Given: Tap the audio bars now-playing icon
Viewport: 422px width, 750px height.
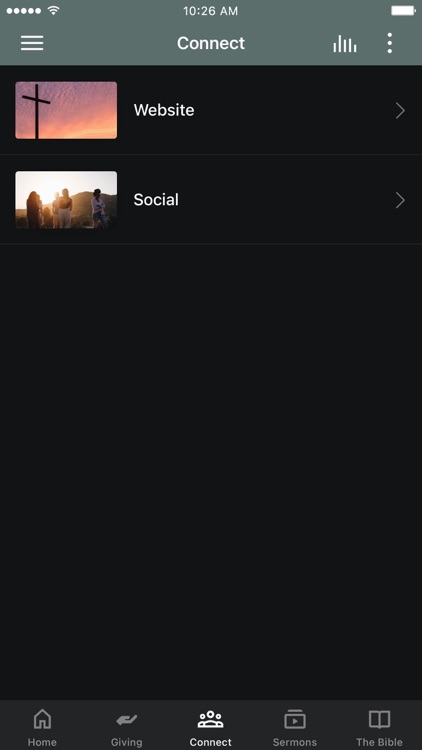Looking at the screenshot, I should (x=345, y=44).
